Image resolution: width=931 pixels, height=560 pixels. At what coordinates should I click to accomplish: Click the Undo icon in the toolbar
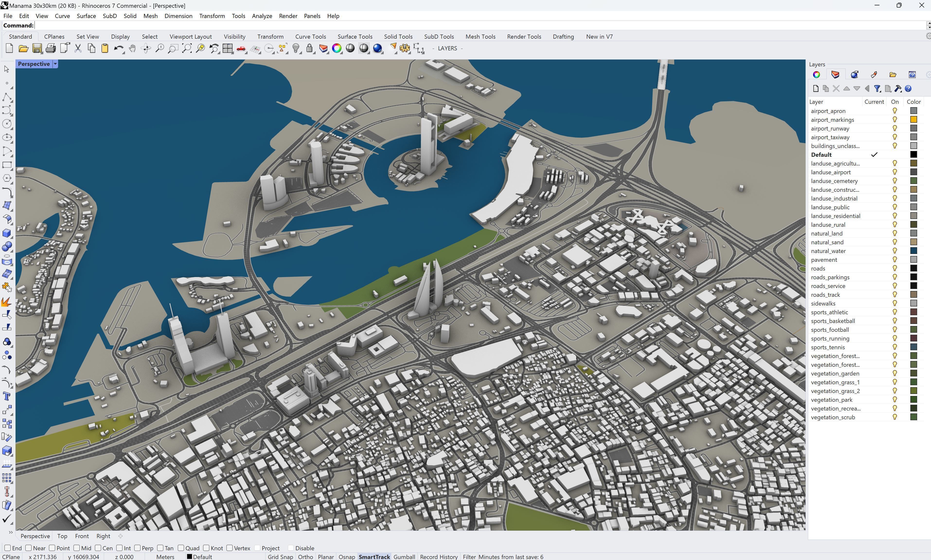point(118,48)
